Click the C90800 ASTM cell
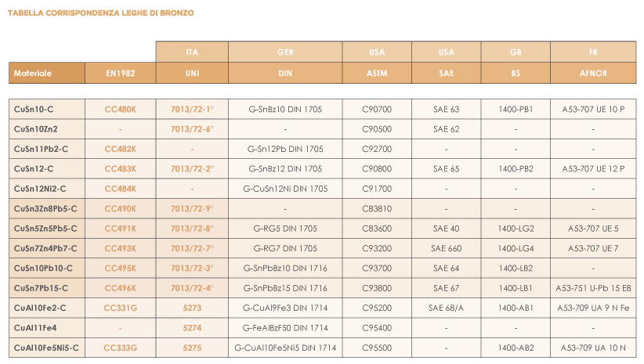The height and width of the screenshot is (364, 644). (377, 168)
